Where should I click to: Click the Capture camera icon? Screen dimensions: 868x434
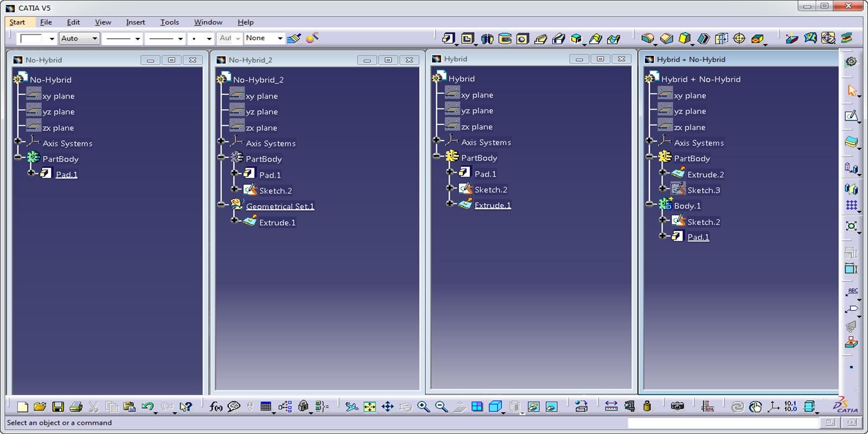coord(677,406)
